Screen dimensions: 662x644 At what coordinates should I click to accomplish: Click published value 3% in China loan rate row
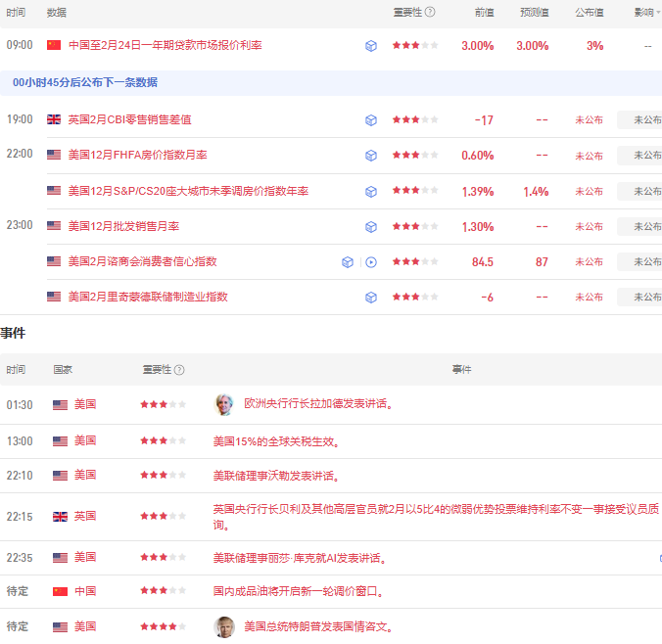594,46
